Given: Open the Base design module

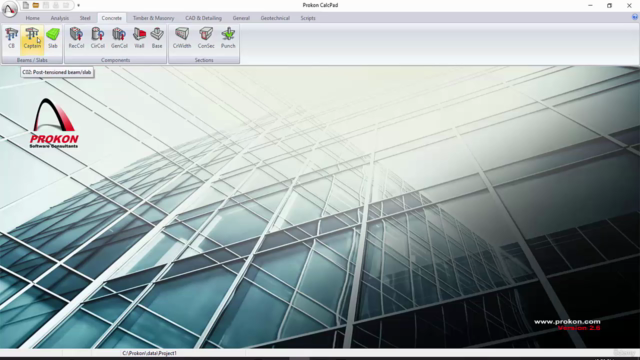Looking at the screenshot, I should 157,38.
